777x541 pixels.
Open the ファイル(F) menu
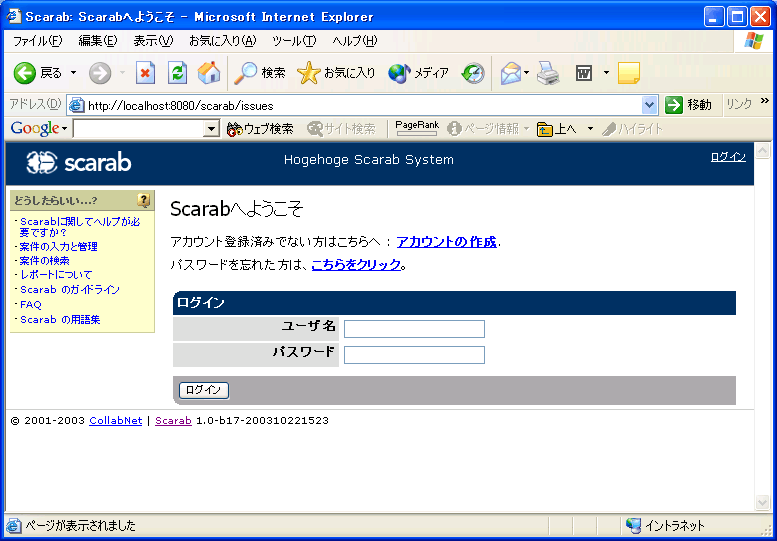point(38,41)
